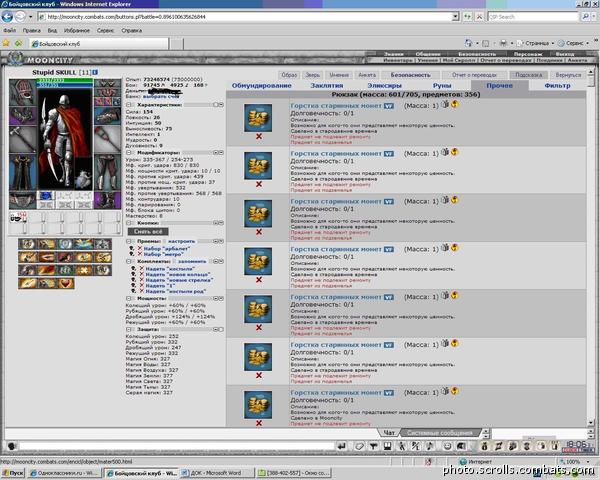Click the Подсказка button
The height and width of the screenshot is (480, 600).
pos(528,75)
